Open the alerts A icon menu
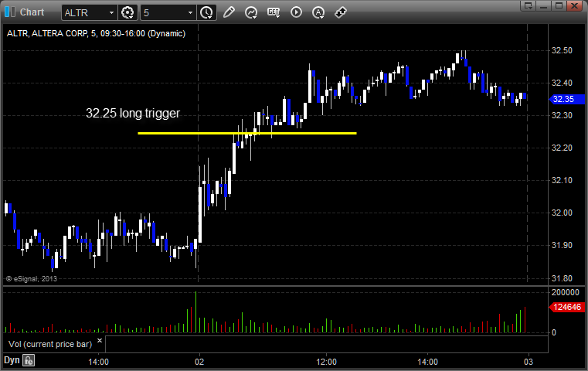The width and height of the screenshot is (588, 371). point(318,13)
